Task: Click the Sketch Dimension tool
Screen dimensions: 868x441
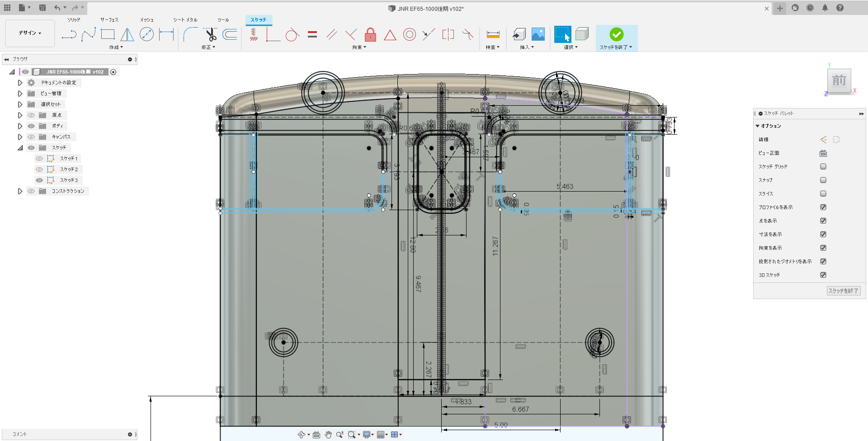Action: pos(166,34)
